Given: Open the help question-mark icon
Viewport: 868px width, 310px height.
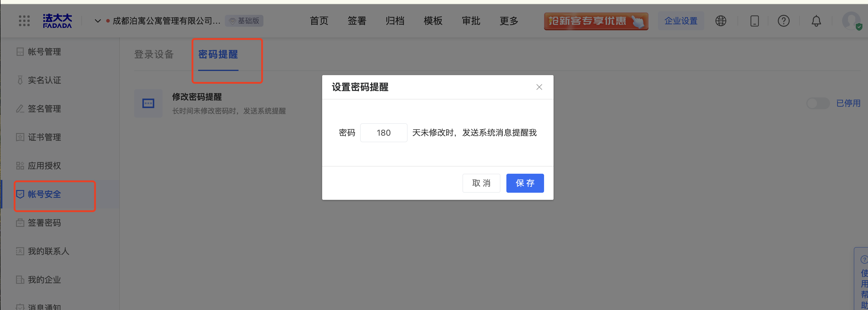Looking at the screenshot, I should [784, 21].
